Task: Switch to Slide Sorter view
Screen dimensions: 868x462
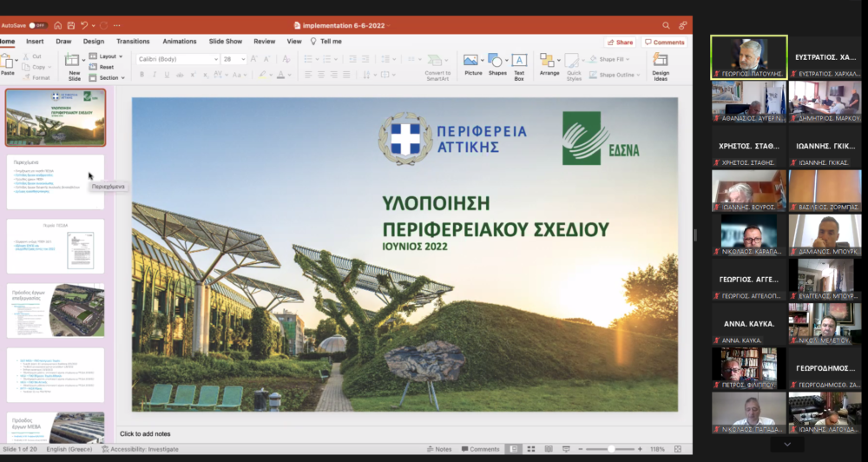Action: (531, 449)
